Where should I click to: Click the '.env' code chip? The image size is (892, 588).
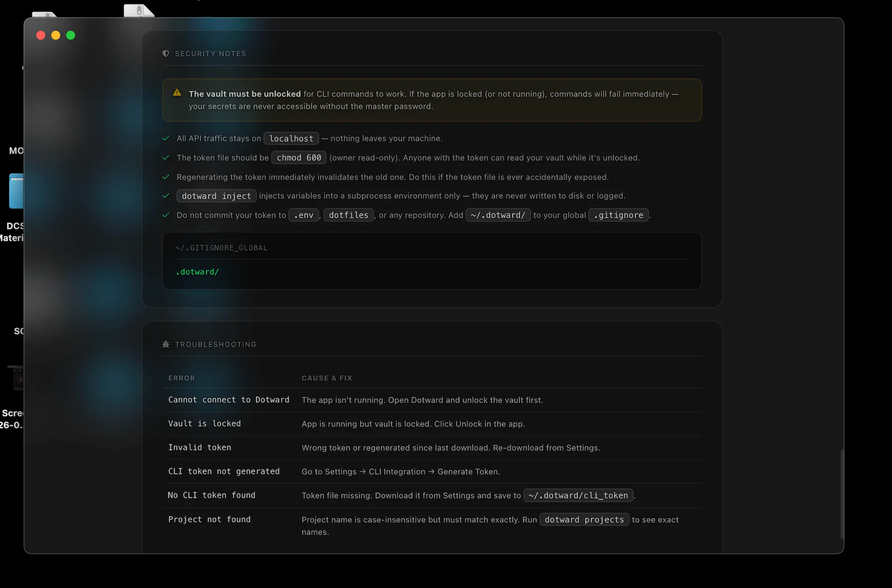[x=304, y=215]
